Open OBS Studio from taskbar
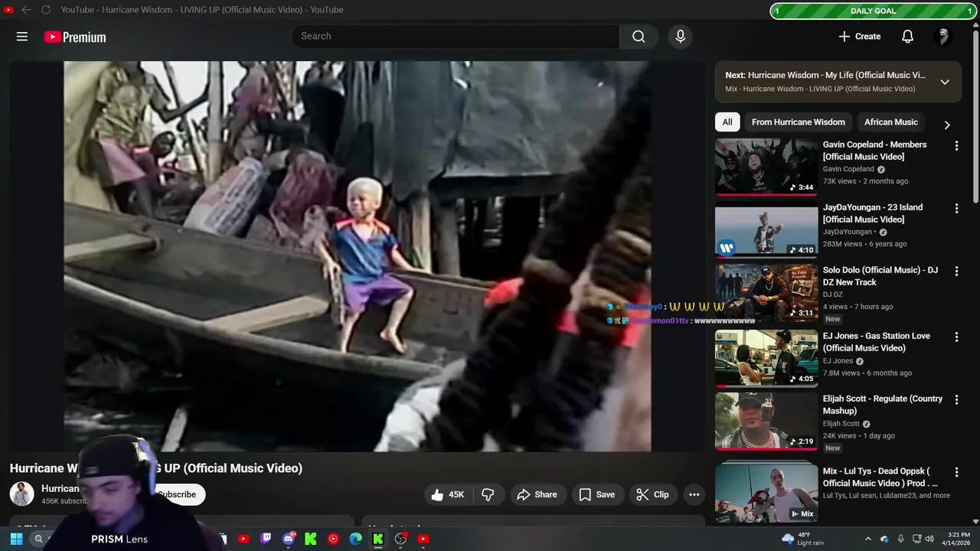 [400, 539]
